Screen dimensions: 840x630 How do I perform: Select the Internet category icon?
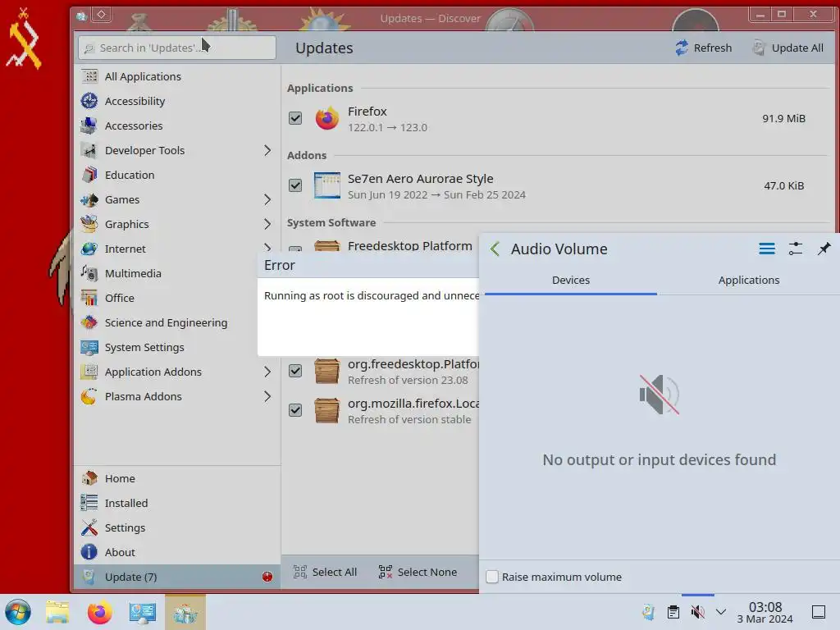click(89, 249)
